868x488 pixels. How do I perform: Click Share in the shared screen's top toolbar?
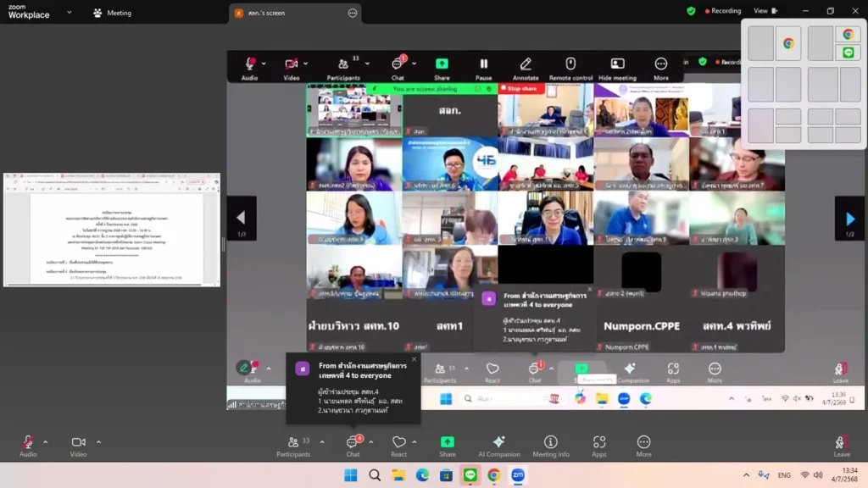(x=442, y=69)
